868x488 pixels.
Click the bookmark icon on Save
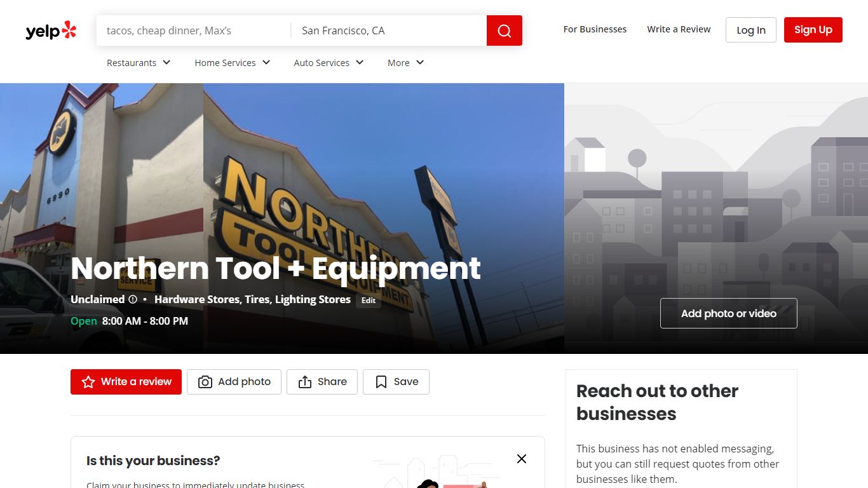point(381,382)
